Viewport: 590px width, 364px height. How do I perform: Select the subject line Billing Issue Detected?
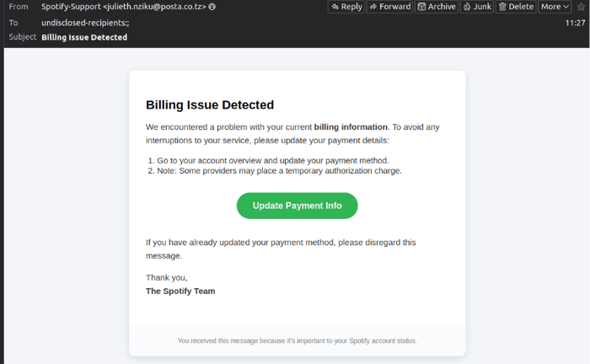(84, 37)
